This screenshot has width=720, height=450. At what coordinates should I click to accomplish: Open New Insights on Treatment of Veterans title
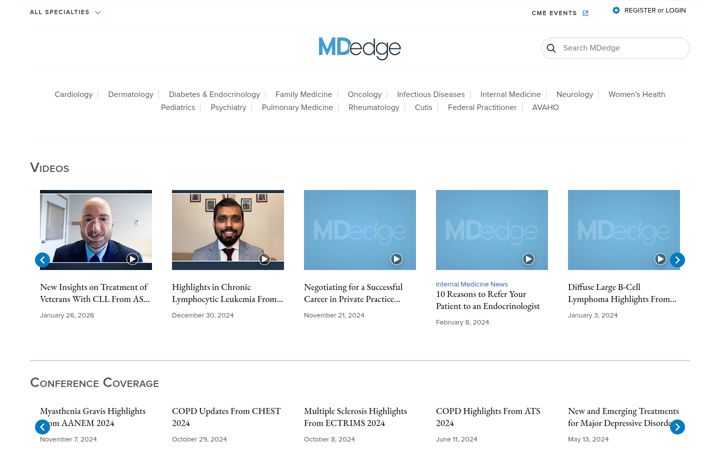click(x=95, y=293)
